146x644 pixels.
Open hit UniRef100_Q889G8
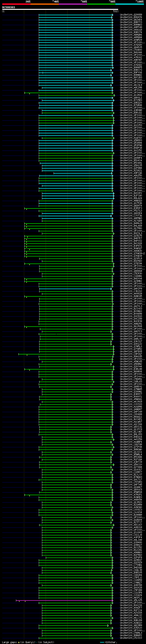click(131, 271)
